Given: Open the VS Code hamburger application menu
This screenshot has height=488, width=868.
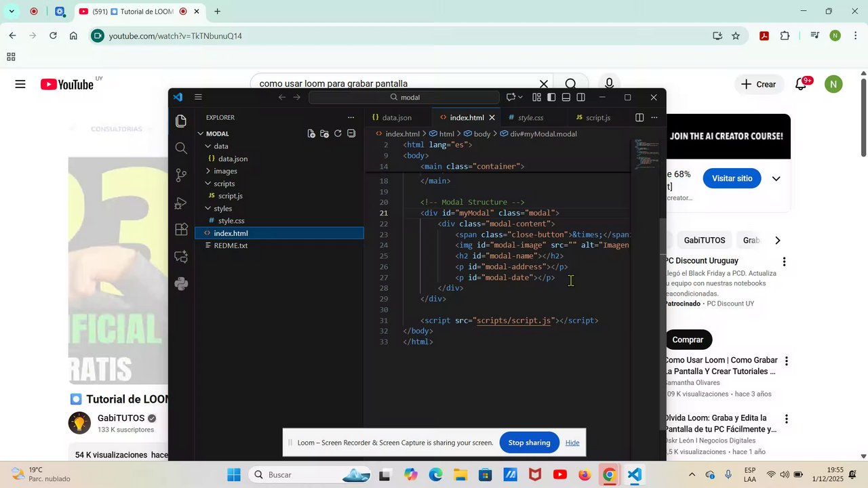Looking at the screenshot, I should pos(198,98).
